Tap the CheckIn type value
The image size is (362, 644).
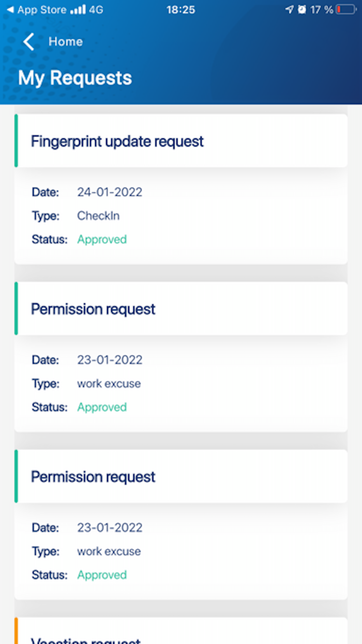click(x=98, y=216)
